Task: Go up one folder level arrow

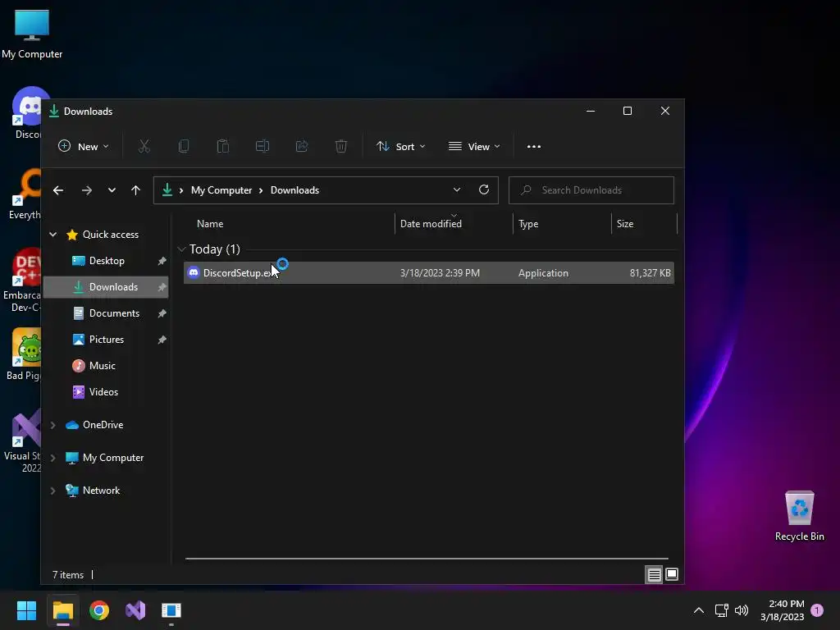Action: tap(135, 190)
